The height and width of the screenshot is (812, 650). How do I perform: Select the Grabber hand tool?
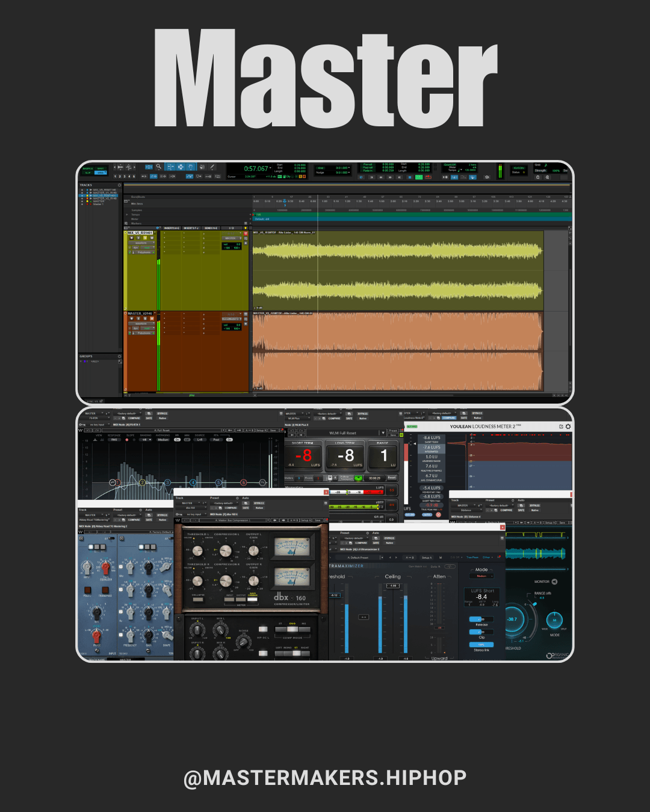(x=190, y=166)
